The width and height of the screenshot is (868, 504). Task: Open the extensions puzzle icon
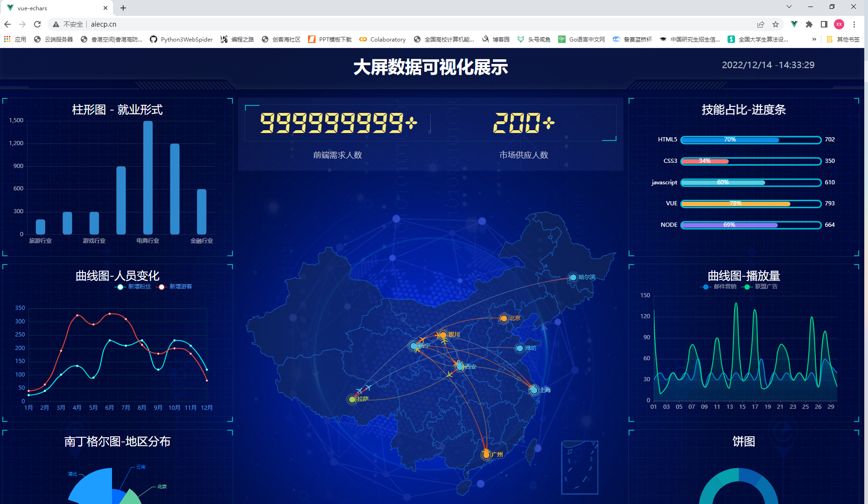(x=809, y=24)
